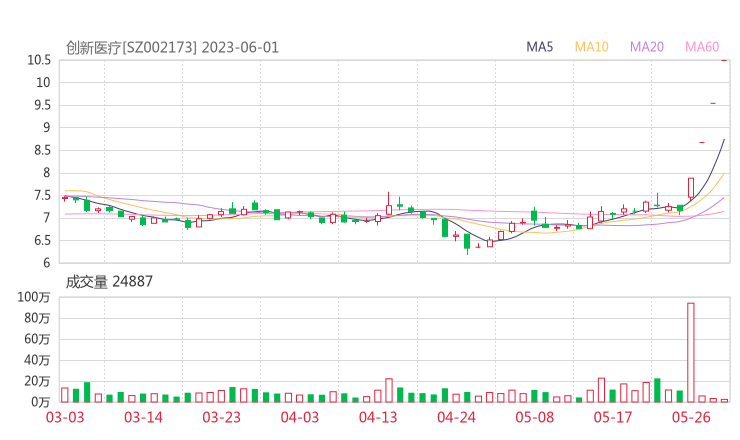
Task: Click the 成交量 24887 volume label
Action: (x=109, y=282)
